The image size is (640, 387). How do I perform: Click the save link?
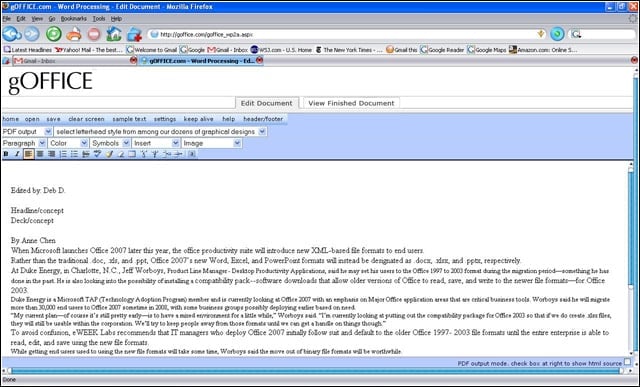point(53,119)
